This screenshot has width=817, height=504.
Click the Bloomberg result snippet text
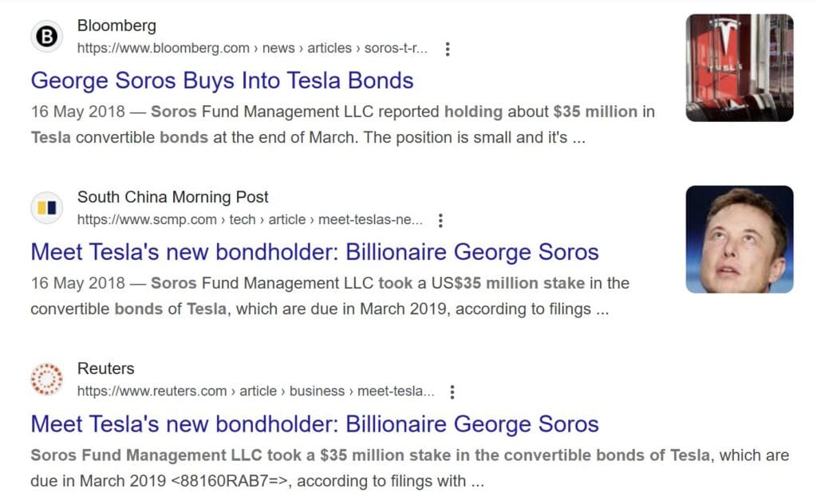343,124
